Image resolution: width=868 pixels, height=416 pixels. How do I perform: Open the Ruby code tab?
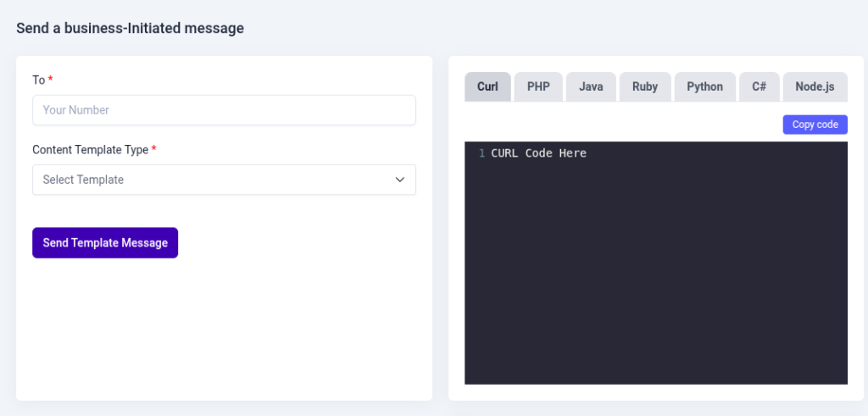click(x=645, y=86)
